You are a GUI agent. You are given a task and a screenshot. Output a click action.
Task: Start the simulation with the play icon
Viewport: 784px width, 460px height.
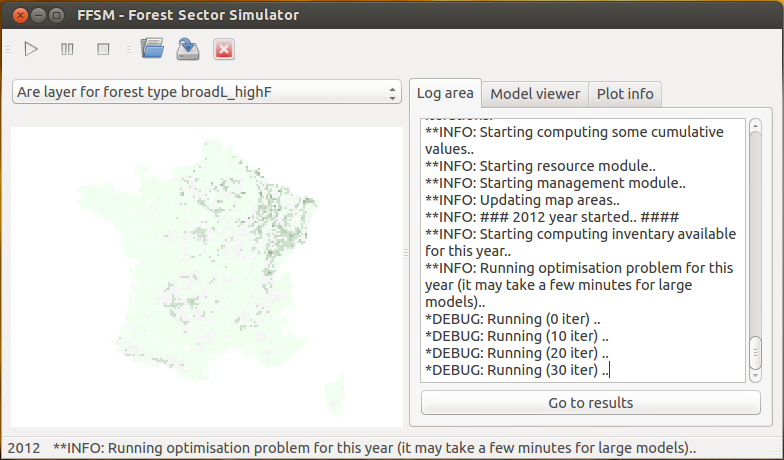31,49
